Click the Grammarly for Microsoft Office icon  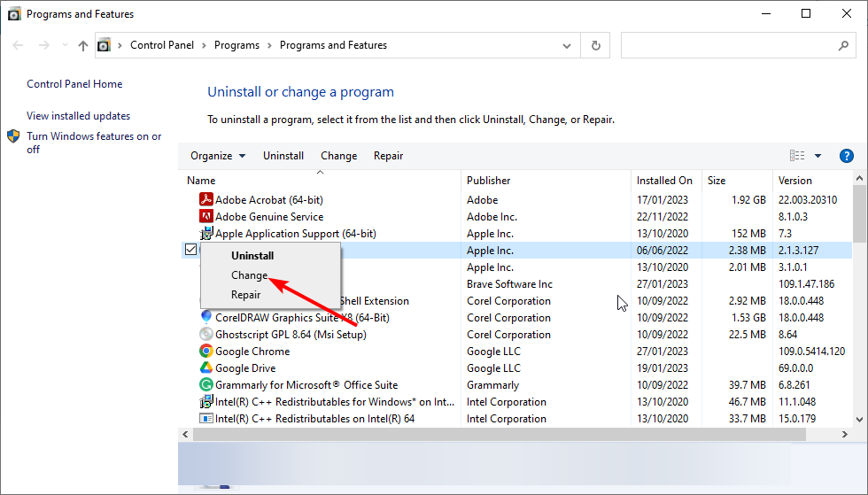(x=205, y=385)
